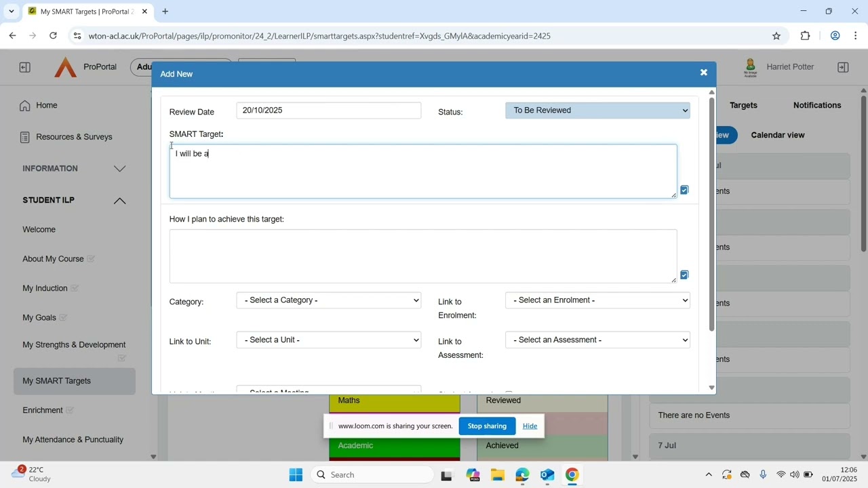The height and width of the screenshot is (488, 868).
Task: Click the Home icon in sidebar
Action: 25,106
